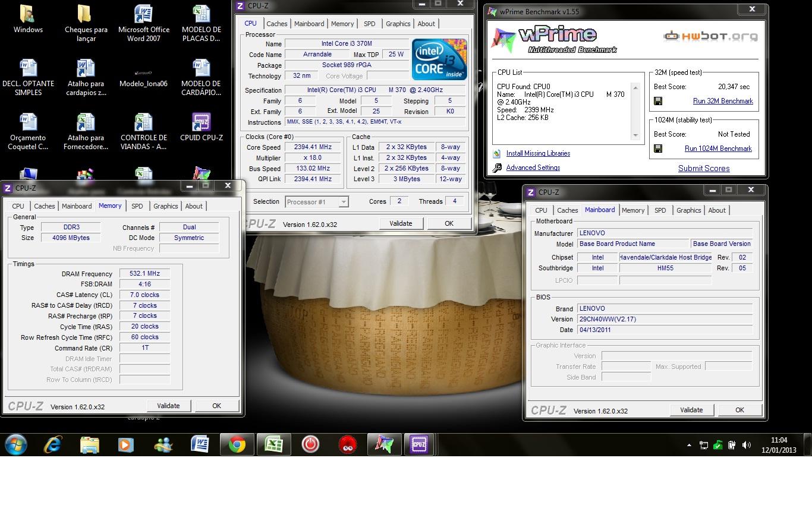Click the red power button taskbar icon
Screen dimensions: 812x521
click(310, 444)
